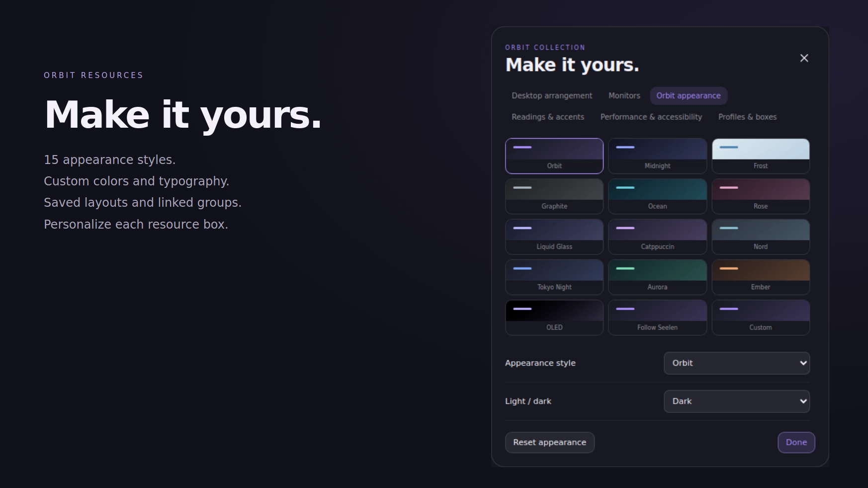This screenshot has height=488, width=868.
Task: Select the Frost theme card
Action: click(761, 156)
